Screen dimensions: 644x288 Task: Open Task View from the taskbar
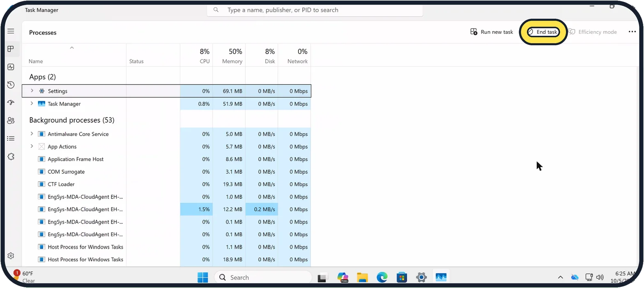click(x=322, y=277)
